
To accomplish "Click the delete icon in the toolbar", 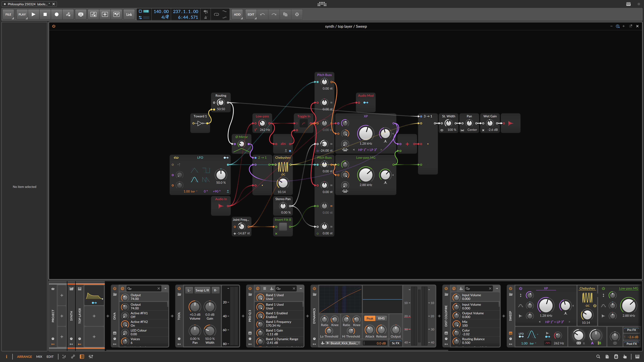I will [297, 15].
